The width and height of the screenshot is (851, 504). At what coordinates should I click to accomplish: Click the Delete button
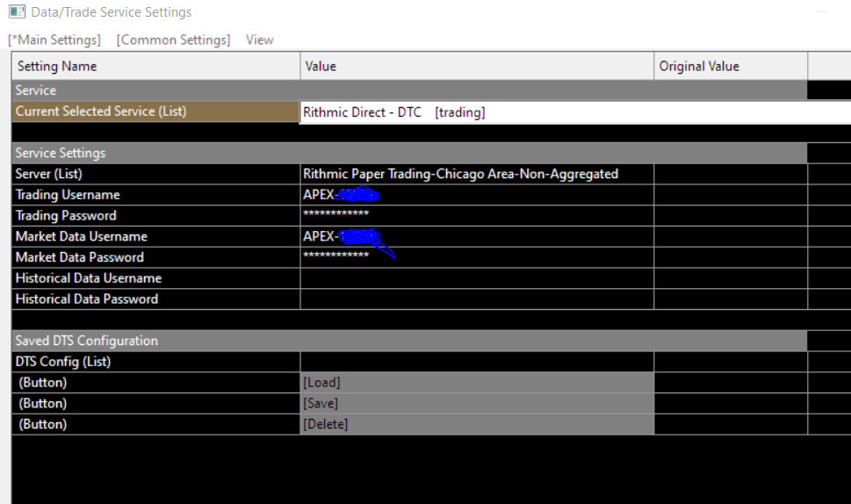point(477,424)
